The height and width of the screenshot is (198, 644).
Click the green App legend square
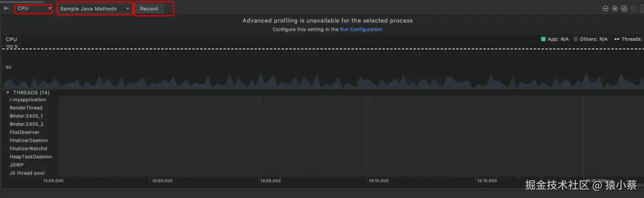click(544, 39)
